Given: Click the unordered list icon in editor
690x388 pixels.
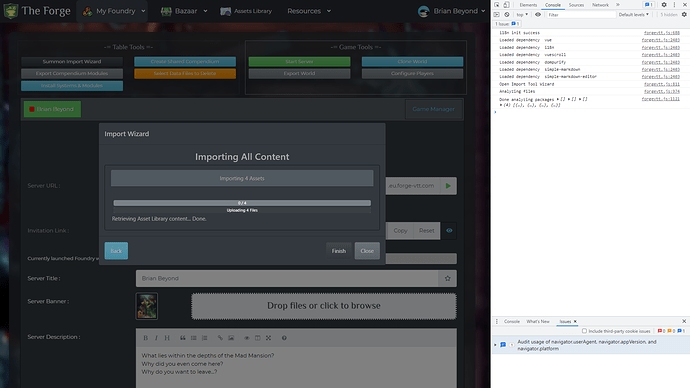Looking at the screenshot, I should [x=194, y=338].
